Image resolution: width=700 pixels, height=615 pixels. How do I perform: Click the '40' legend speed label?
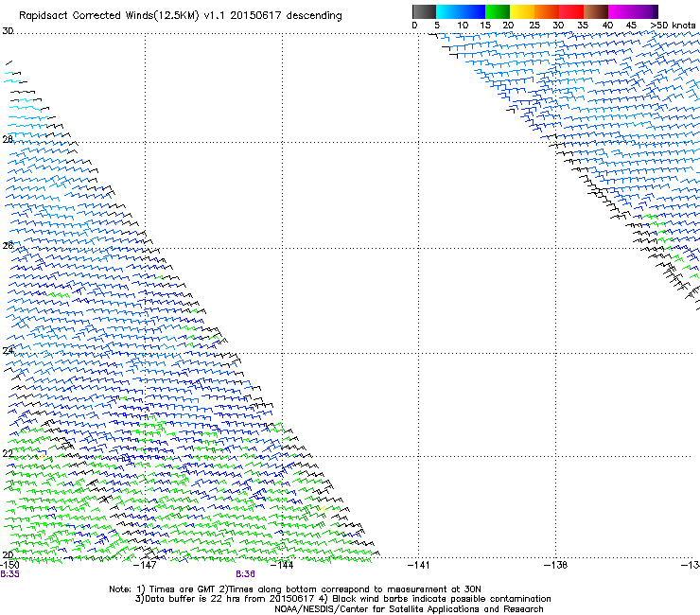pyautogui.click(x=607, y=25)
